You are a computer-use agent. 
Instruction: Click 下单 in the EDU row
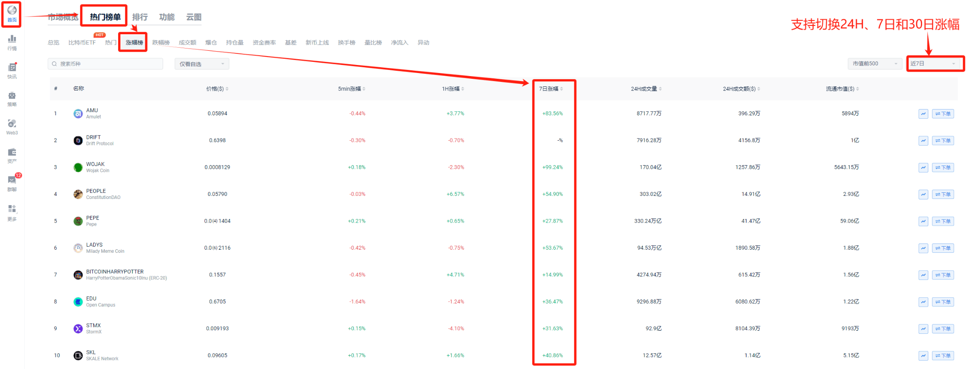(x=943, y=302)
